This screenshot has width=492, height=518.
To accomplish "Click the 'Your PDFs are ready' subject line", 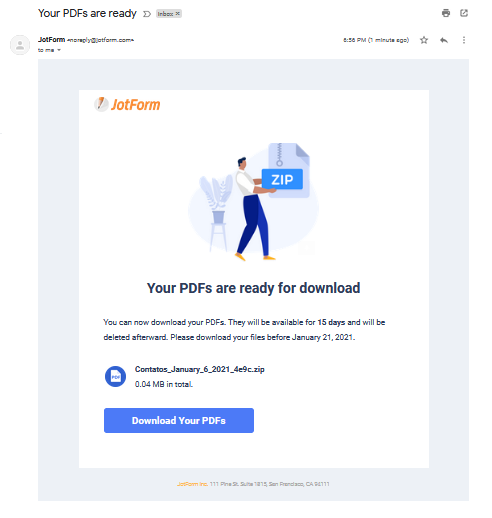I will click(87, 13).
